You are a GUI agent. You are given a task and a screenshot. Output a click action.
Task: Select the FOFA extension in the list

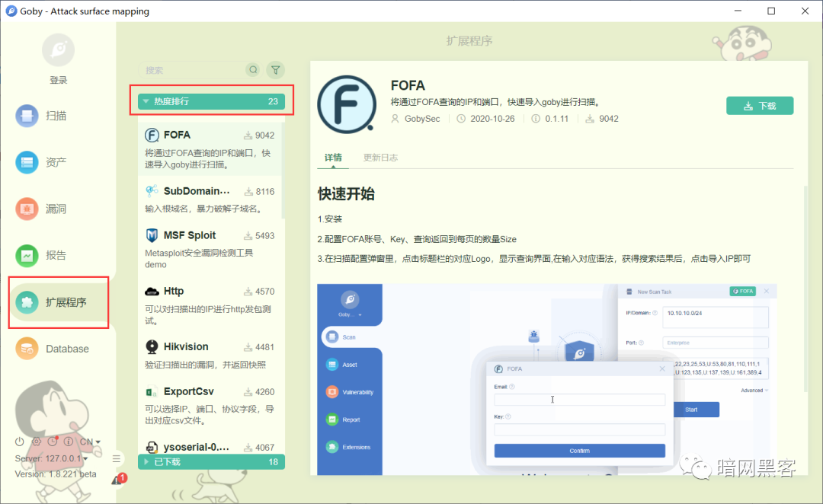tap(210, 149)
